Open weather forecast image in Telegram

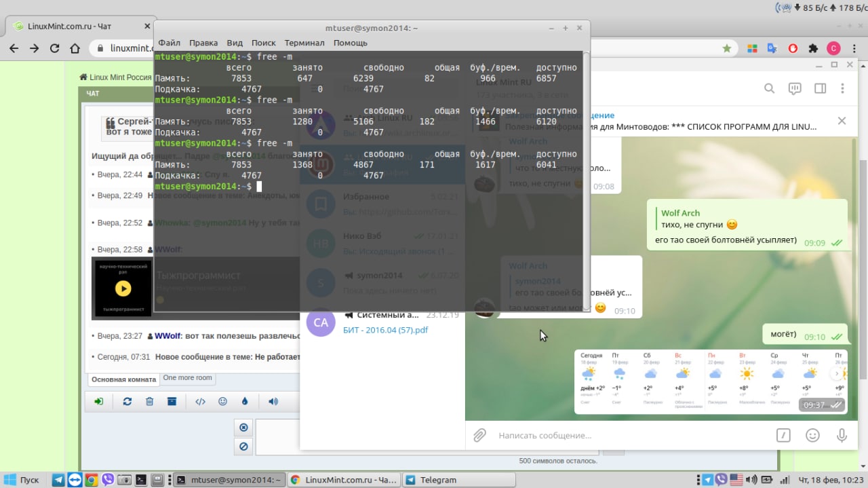pyautogui.click(x=711, y=381)
